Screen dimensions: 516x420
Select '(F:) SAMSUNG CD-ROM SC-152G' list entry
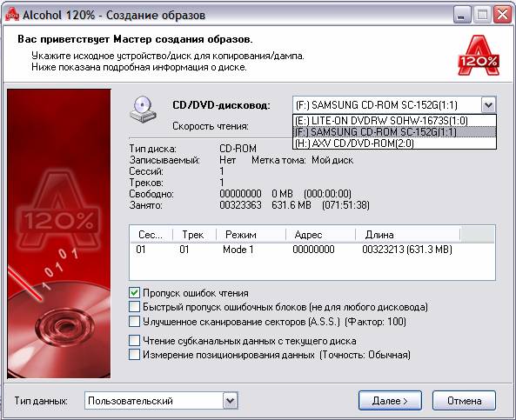(394, 132)
